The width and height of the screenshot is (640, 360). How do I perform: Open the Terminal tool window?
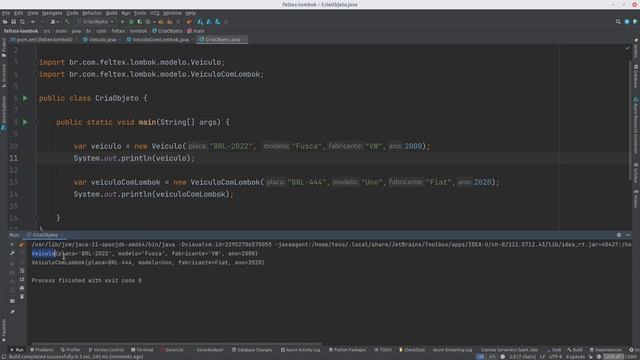point(142,350)
